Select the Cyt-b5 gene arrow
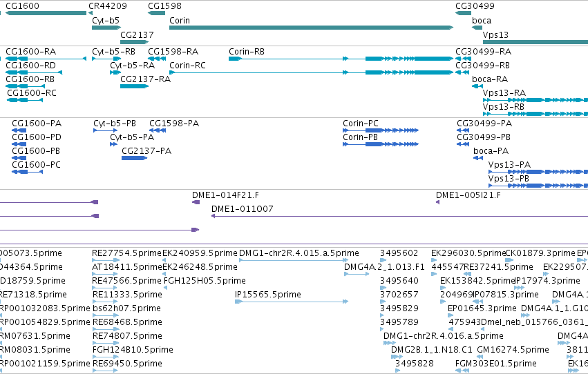 coord(106,28)
